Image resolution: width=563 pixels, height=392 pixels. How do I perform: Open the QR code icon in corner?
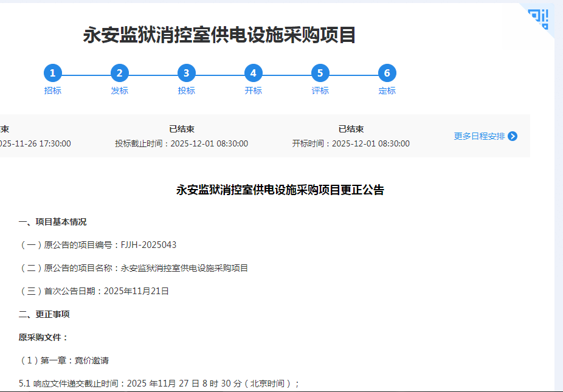point(539,18)
